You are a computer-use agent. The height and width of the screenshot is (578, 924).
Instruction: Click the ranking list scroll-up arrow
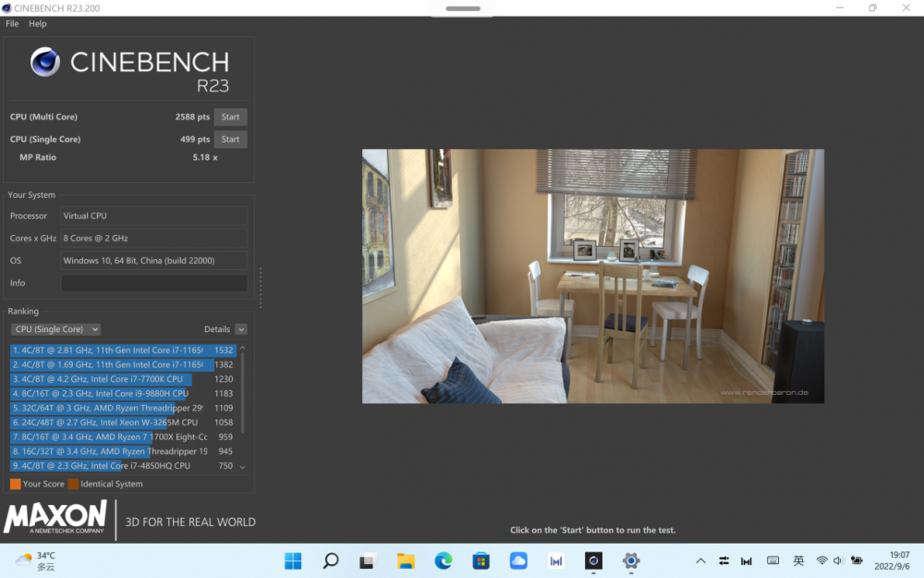click(x=242, y=349)
